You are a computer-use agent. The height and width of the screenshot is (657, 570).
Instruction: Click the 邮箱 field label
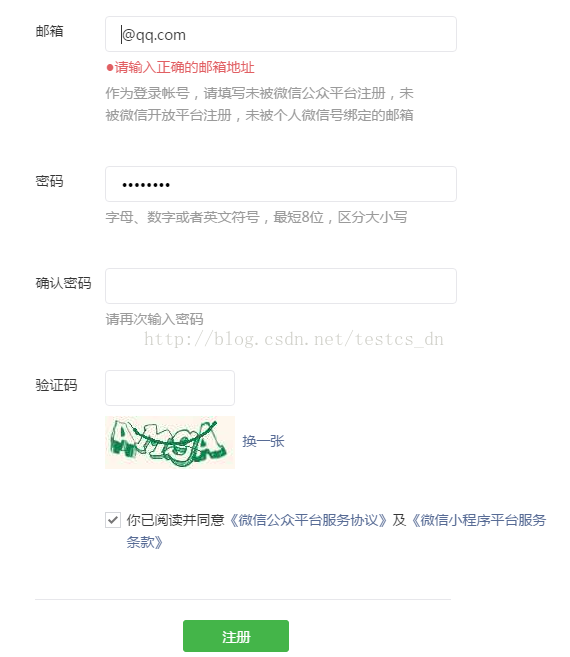[x=49, y=31]
